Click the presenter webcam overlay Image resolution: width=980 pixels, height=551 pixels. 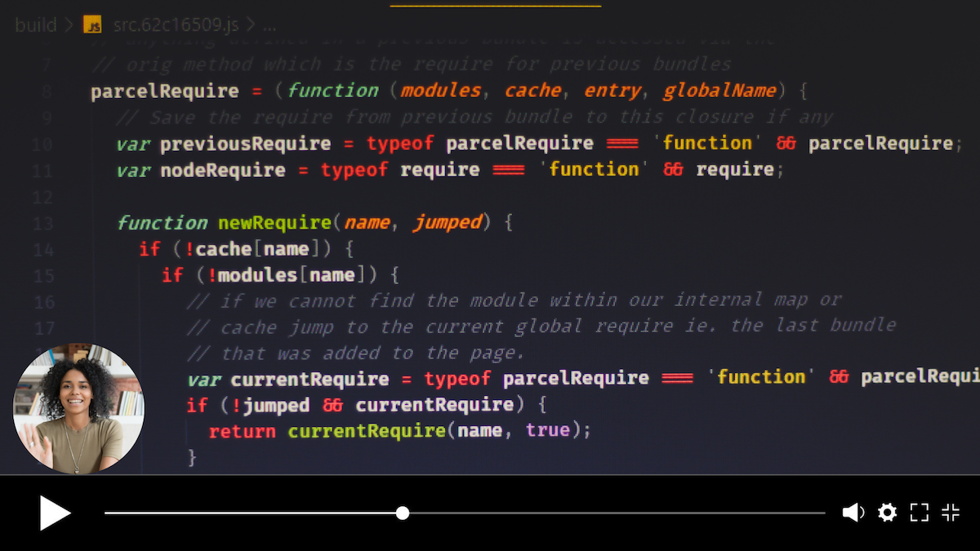click(78, 407)
